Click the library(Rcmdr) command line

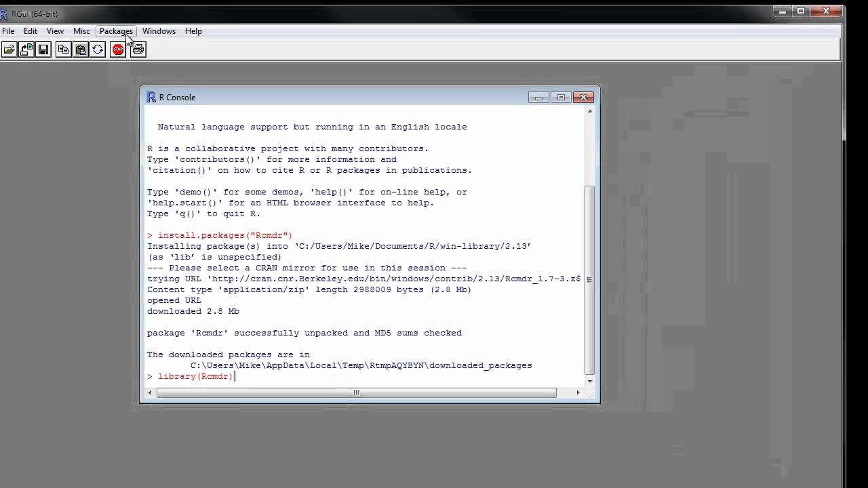click(x=191, y=376)
